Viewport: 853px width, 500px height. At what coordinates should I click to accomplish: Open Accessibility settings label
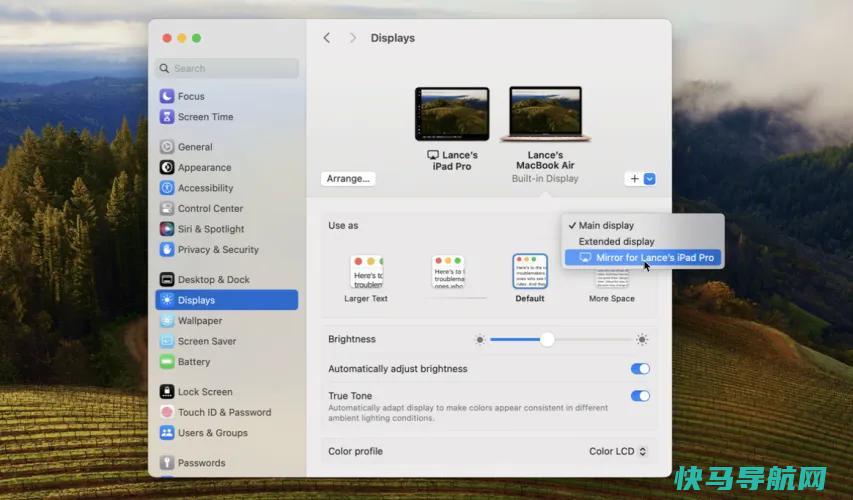(206, 188)
